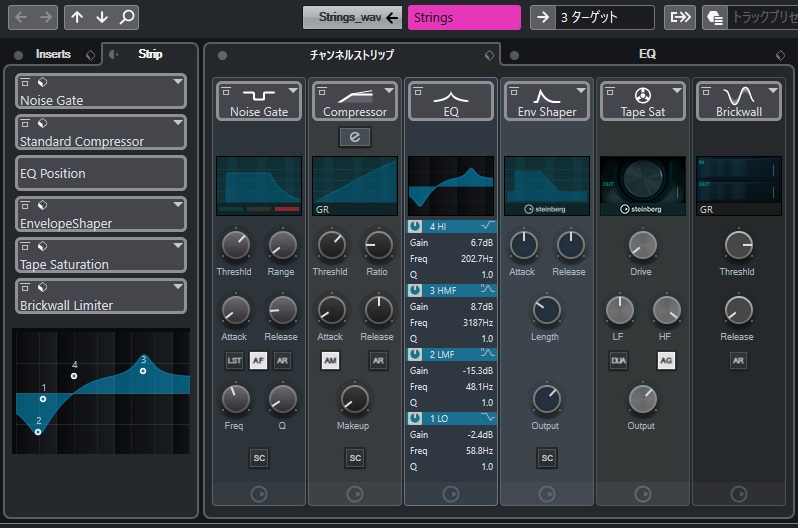The image size is (798, 528).
Task: Click EQ module header icon
Action: tap(451, 96)
